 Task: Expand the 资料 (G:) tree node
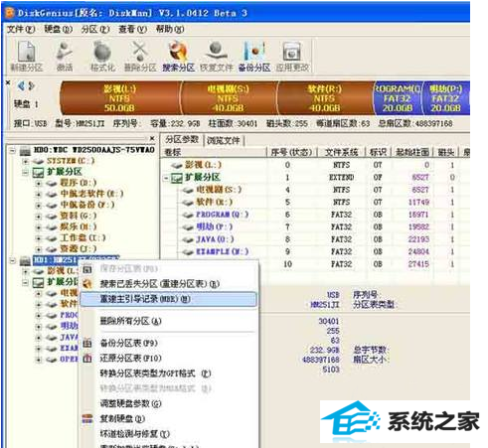(x=39, y=217)
